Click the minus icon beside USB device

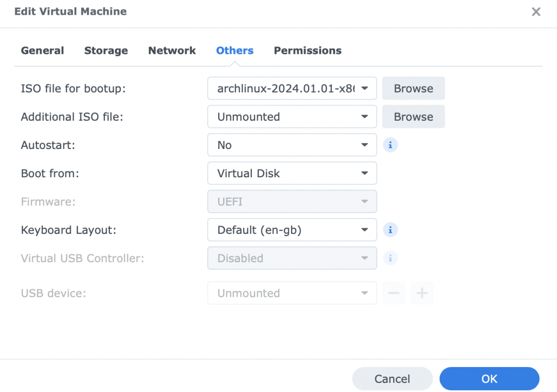(394, 293)
